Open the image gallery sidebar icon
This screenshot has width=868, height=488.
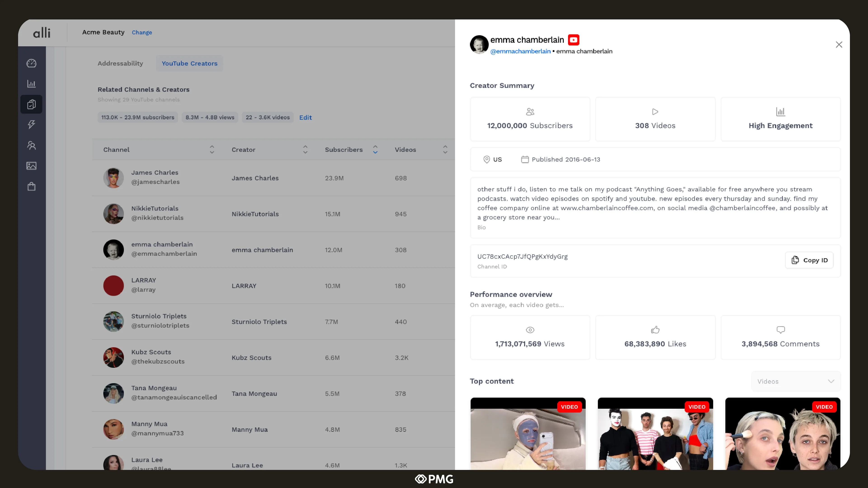[31, 166]
